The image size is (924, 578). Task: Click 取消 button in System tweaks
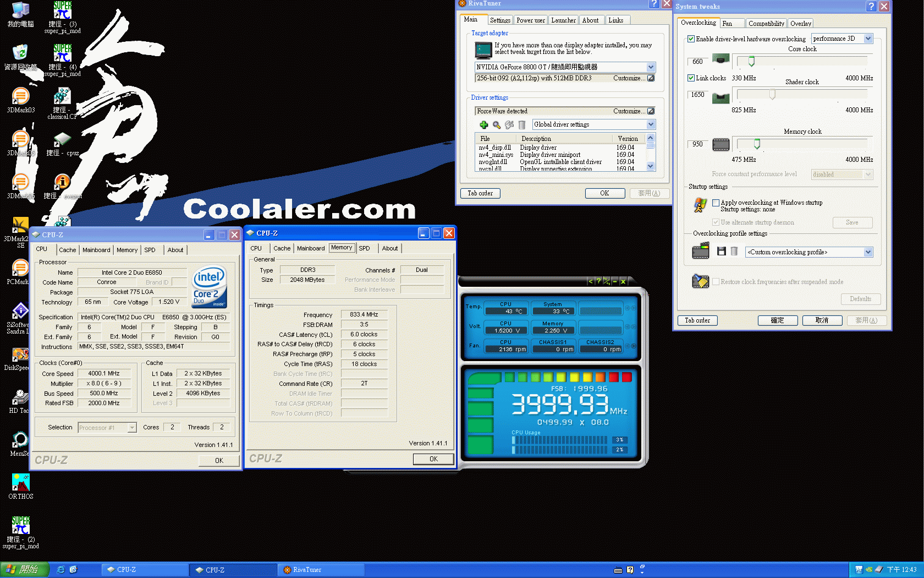822,320
